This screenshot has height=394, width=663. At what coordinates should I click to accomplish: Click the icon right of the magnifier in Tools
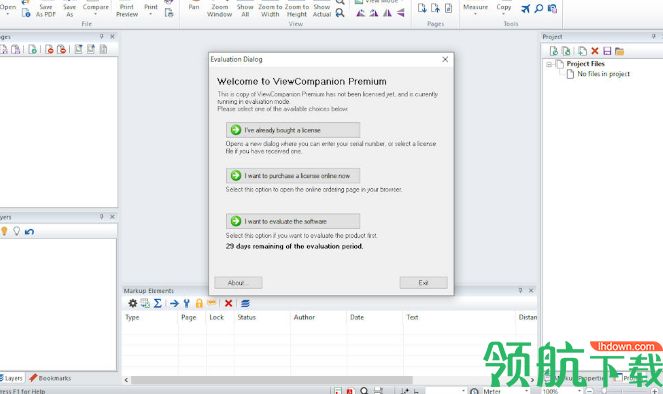[x=552, y=8]
